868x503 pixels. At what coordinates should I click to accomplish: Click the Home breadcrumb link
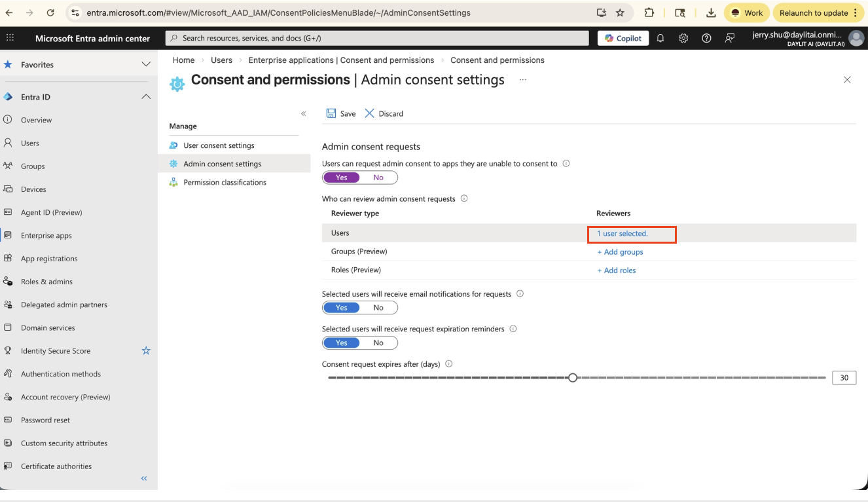(x=183, y=60)
